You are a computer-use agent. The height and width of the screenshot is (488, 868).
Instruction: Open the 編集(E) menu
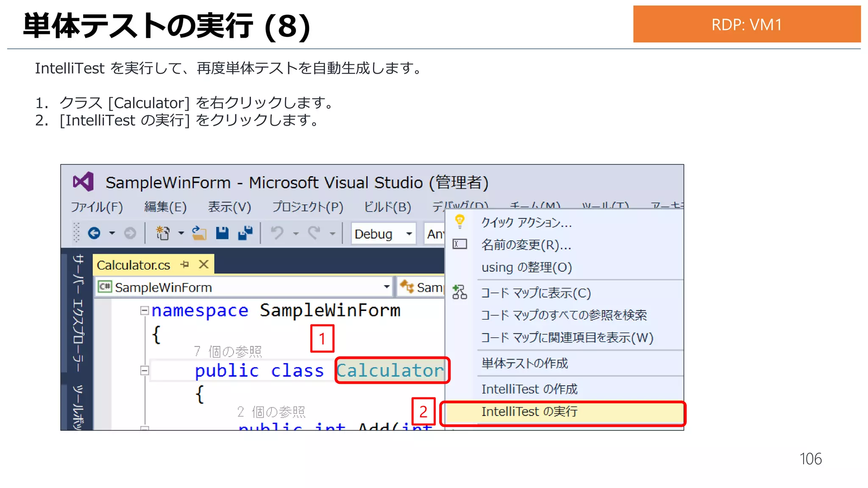(165, 207)
